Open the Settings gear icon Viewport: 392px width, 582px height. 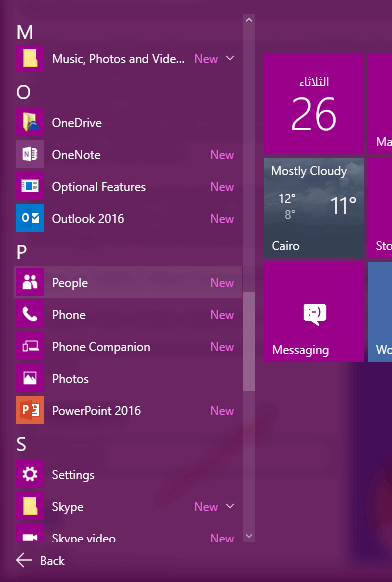[30, 474]
